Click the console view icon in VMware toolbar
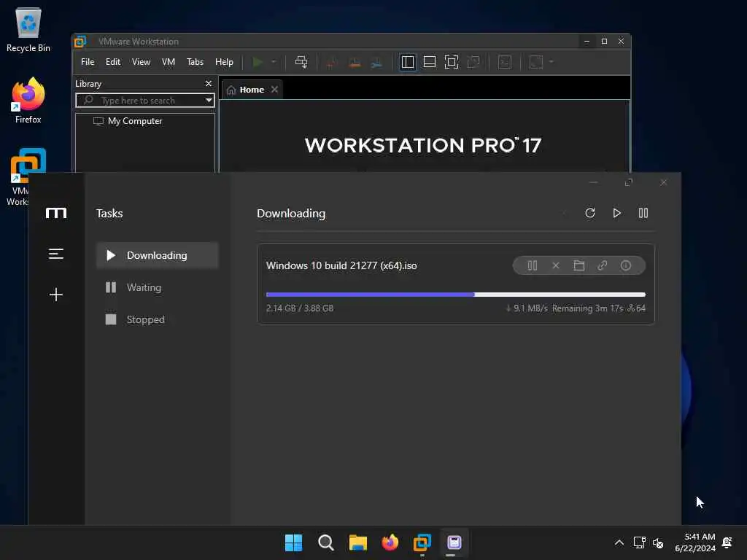Image resolution: width=747 pixels, height=560 pixels. [505, 62]
